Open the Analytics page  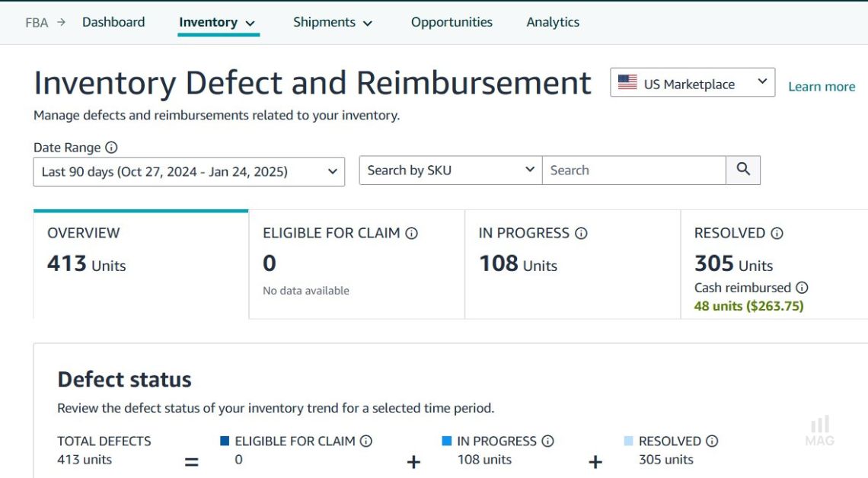point(553,22)
